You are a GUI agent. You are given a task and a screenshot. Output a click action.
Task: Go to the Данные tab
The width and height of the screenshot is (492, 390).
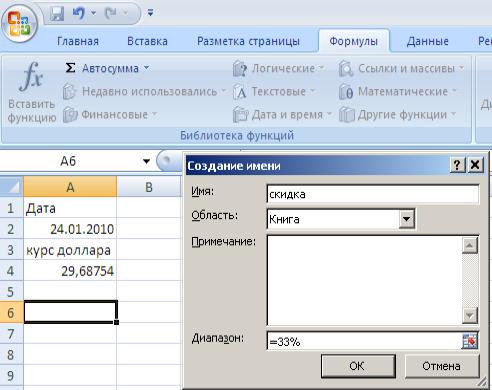tap(428, 41)
